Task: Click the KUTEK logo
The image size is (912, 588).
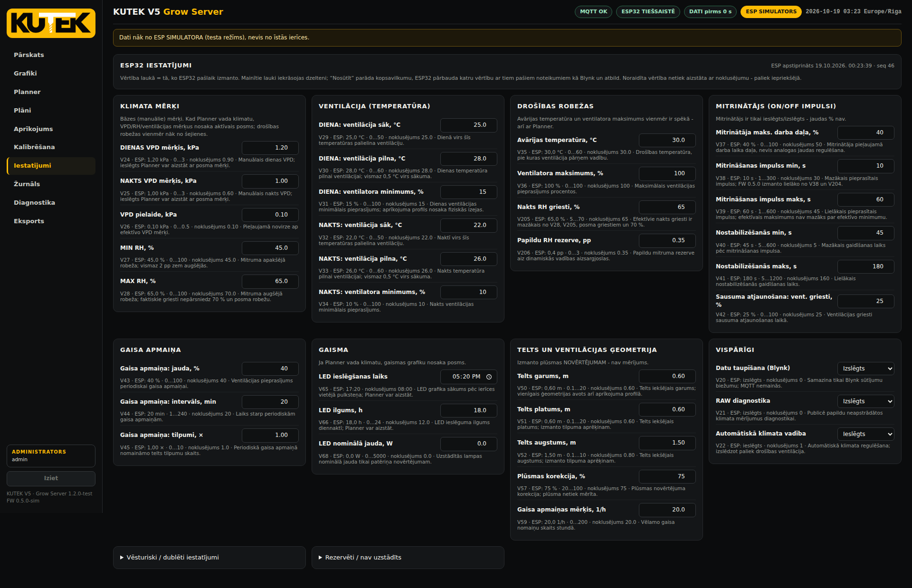Action: pyautogui.click(x=51, y=23)
